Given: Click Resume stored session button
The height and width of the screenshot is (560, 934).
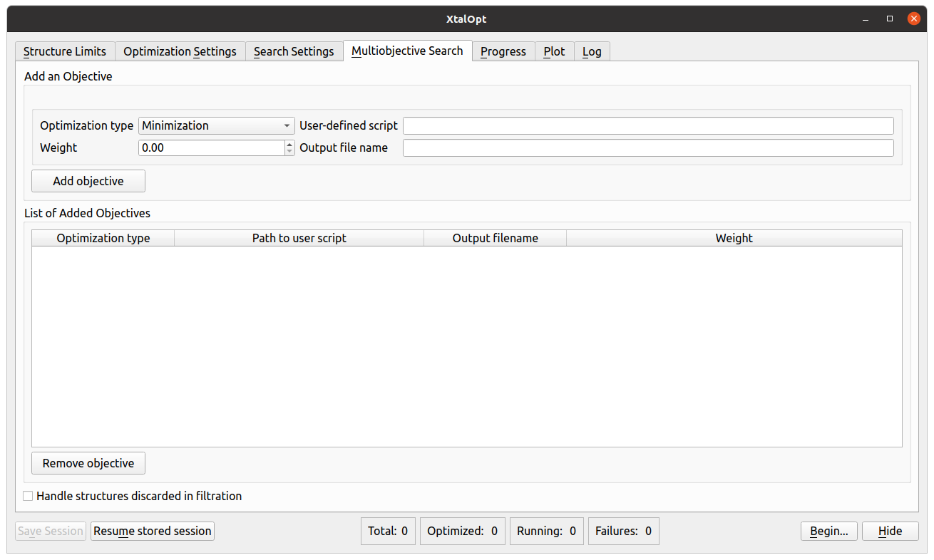Looking at the screenshot, I should (153, 531).
